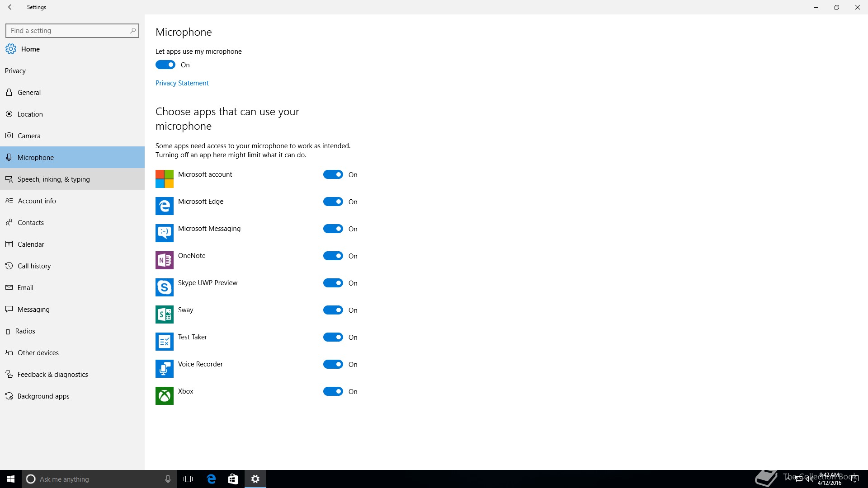Screen dimensions: 868x488
Task: Open the Location privacy section
Action: (x=72, y=114)
